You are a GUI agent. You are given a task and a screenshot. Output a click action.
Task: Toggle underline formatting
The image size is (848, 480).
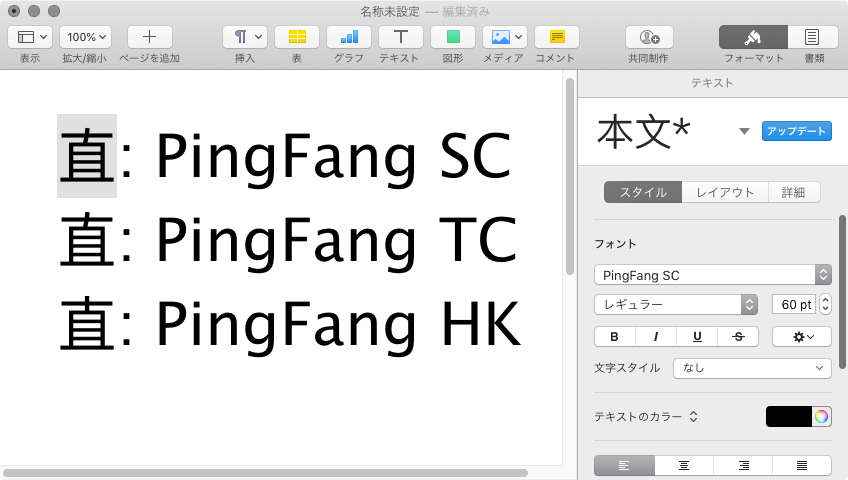coord(697,337)
